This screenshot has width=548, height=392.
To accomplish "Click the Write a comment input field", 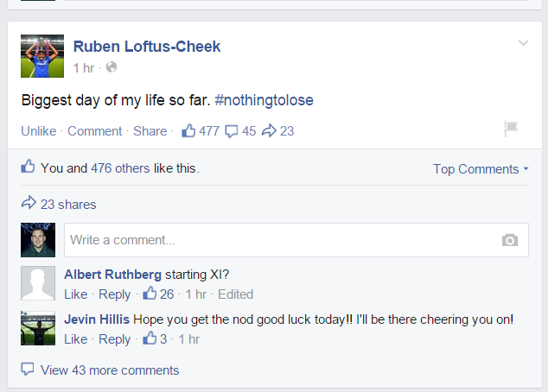I will click(x=277, y=240).
